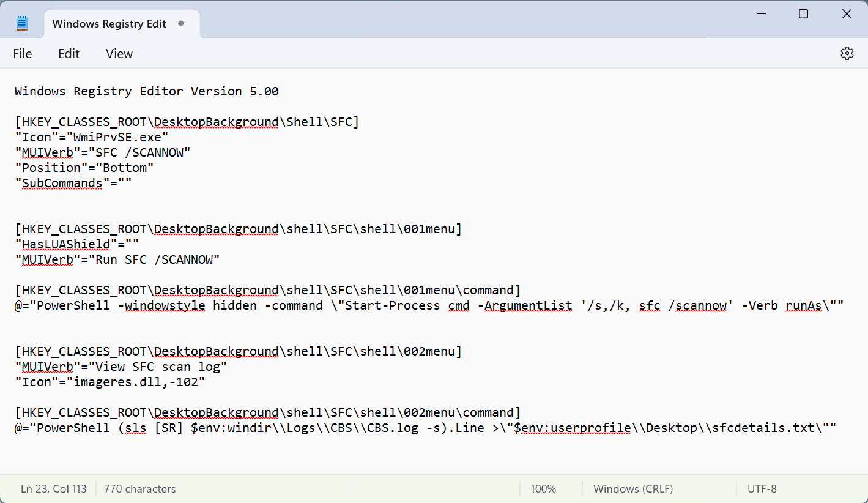Click the line "Icon"="WmiPrvSE.exe"
The height and width of the screenshot is (503, 868).
(92, 137)
